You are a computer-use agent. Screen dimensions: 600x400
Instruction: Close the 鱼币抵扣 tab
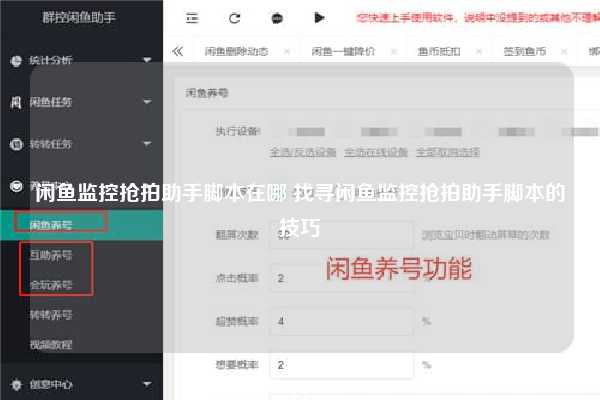479,51
